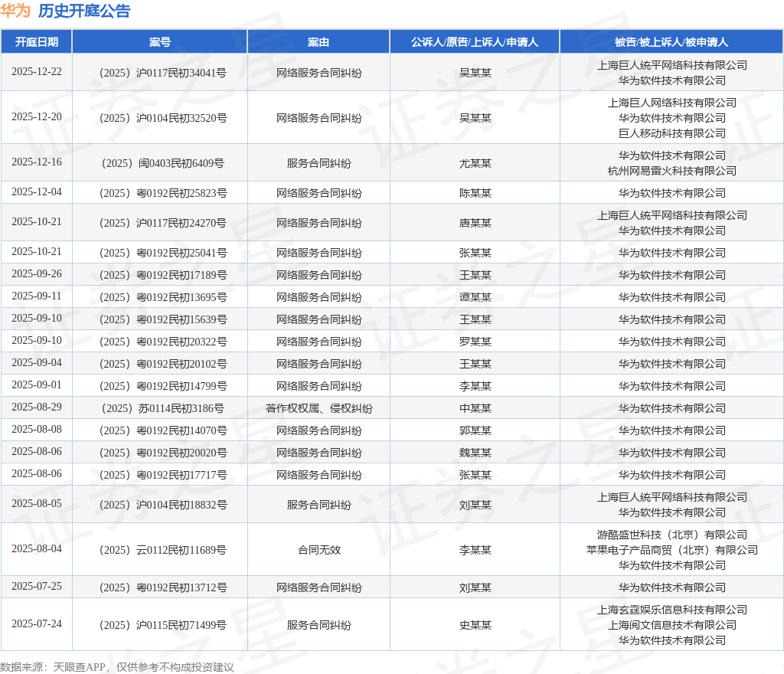Select date cell 2025-09-11
The width and height of the screenshot is (784, 674).
(x=37, y=296)
